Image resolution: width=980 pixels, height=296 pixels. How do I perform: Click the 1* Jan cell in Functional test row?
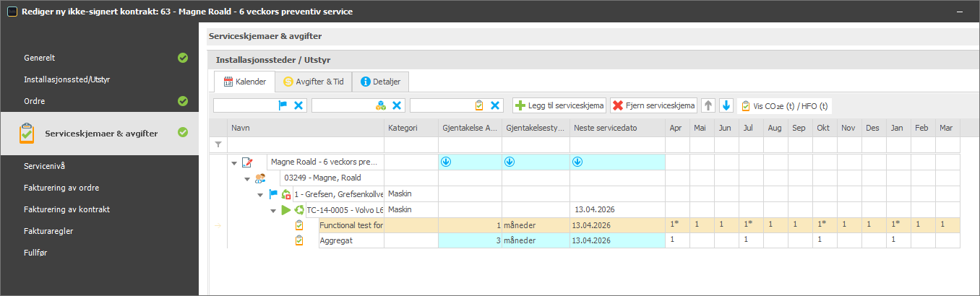(x=898, y=225)
